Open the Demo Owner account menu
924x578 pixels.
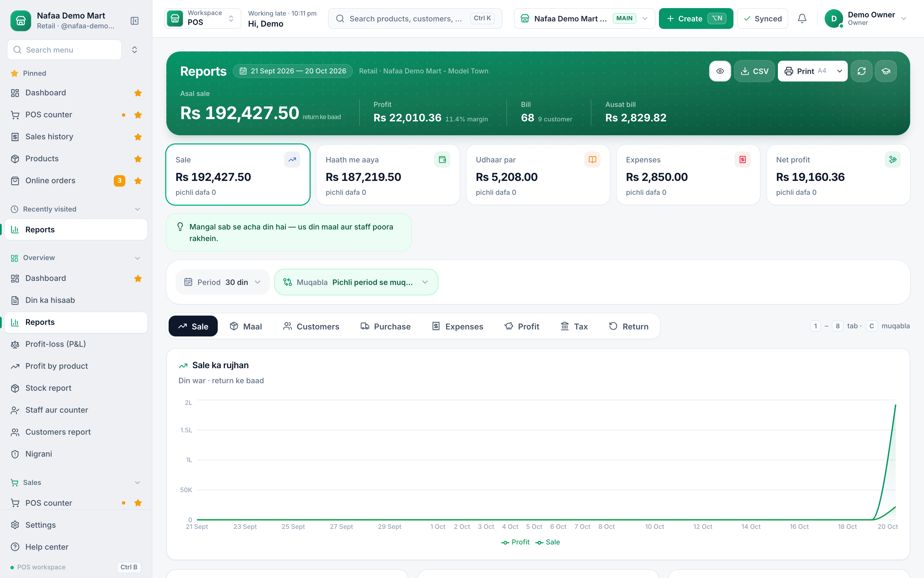[866, 18]
